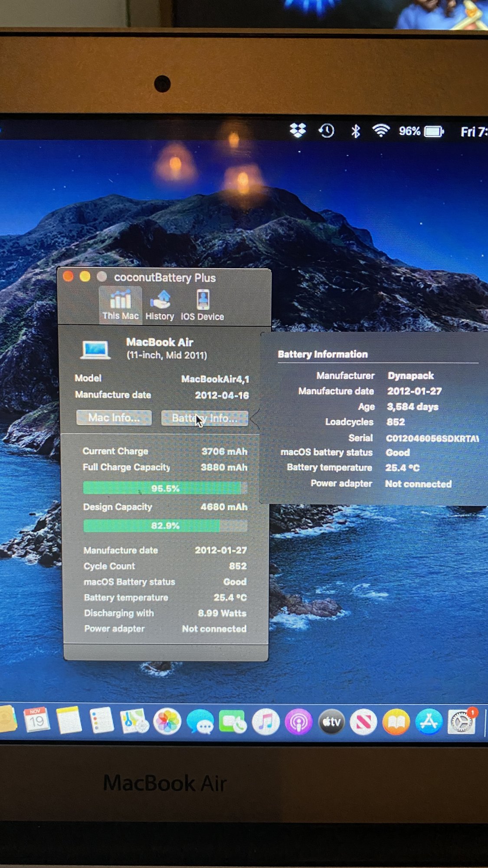
Task: Select the 3706 mAh value
Action: [x=224, y=451]
